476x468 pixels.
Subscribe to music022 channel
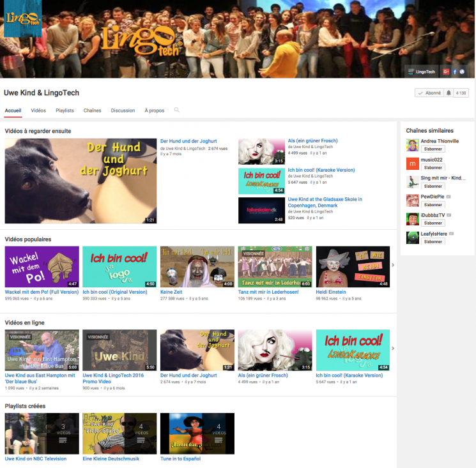[x=433, y=167]
